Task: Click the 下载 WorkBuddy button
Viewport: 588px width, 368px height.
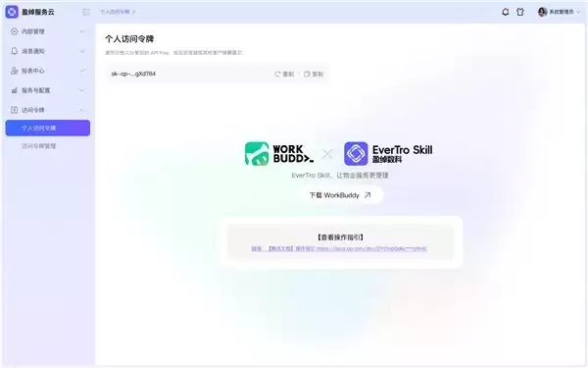Action: coord(340,195)
